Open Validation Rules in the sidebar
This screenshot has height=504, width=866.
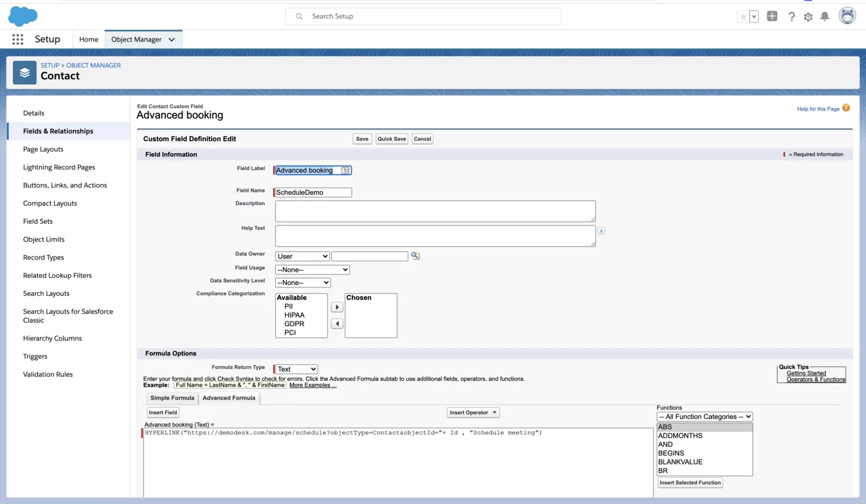(x=48, y=374)
